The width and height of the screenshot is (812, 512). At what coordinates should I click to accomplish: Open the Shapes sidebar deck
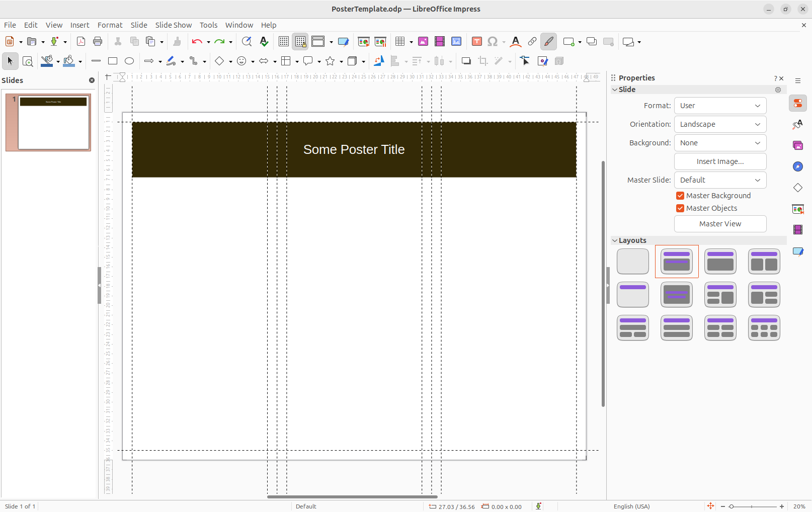(x=798, y=188)
